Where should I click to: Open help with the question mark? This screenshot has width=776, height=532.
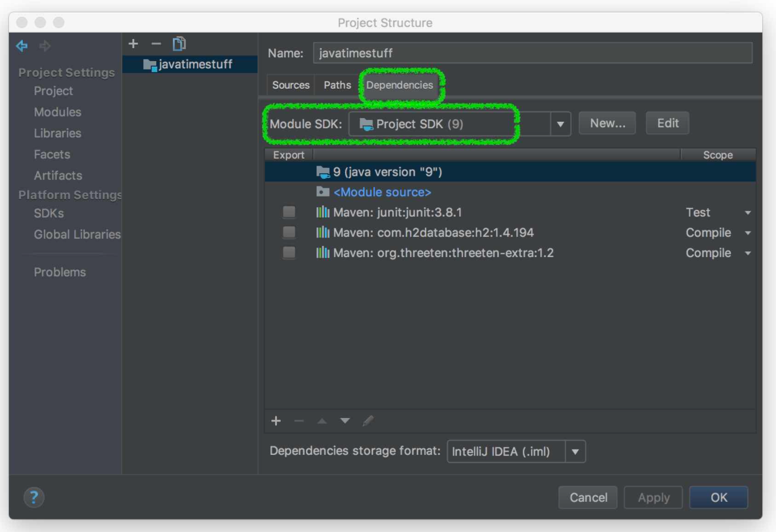(34, 498)
